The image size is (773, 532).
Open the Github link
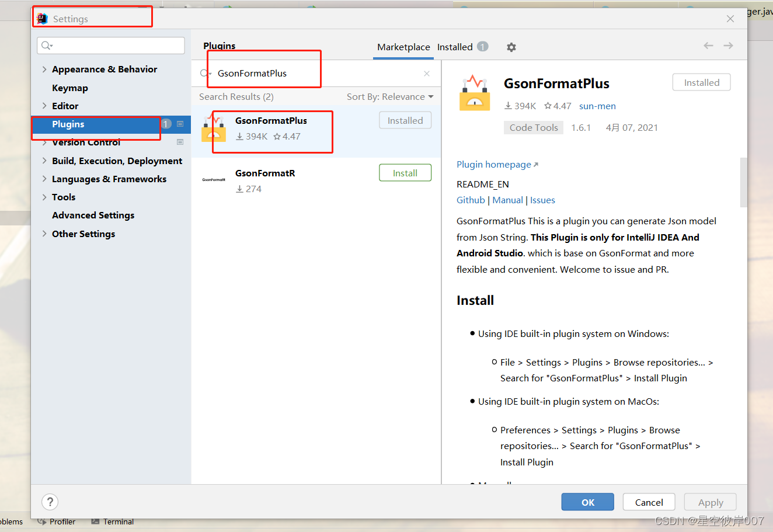pyautogui.click(x=471, y=200)
